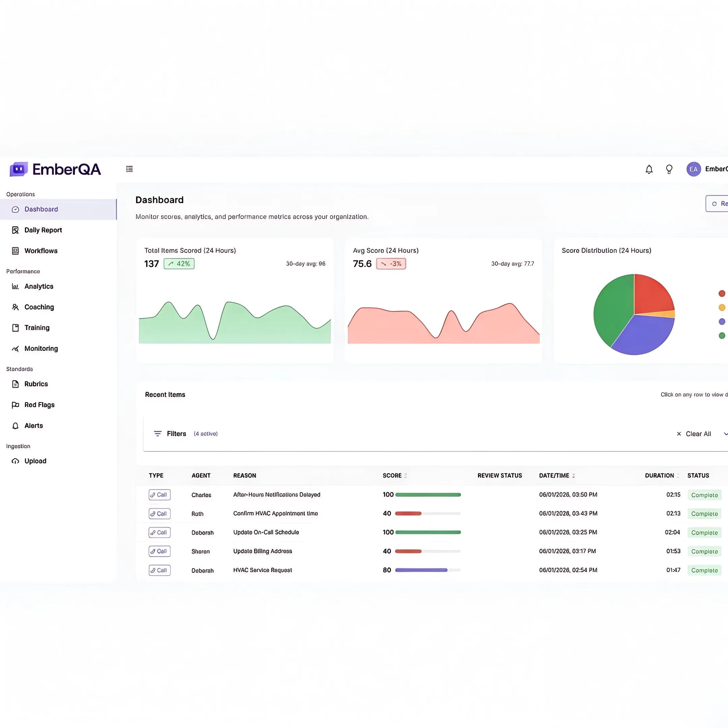Viewport: 728px width, 728px height.
Task: Click the '06/01/2026, 02:54 PM' date cell
Action: pos(568,570)
